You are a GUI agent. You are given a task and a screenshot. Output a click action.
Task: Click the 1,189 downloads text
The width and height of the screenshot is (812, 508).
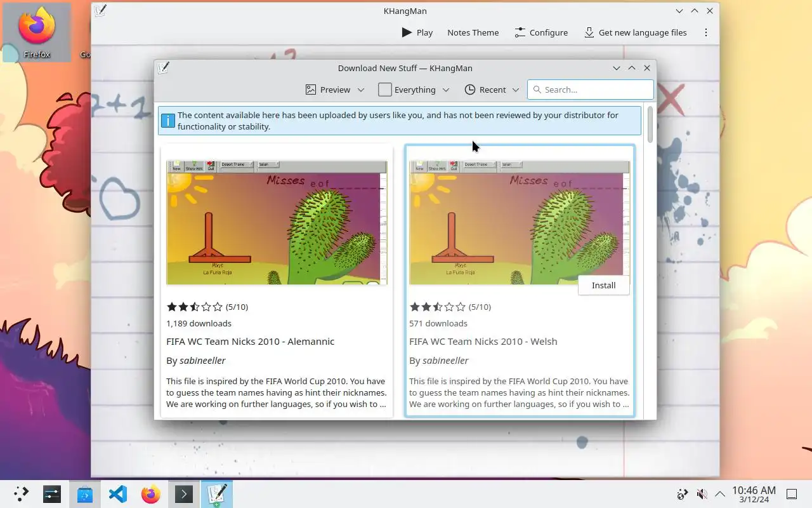point(199,323)
